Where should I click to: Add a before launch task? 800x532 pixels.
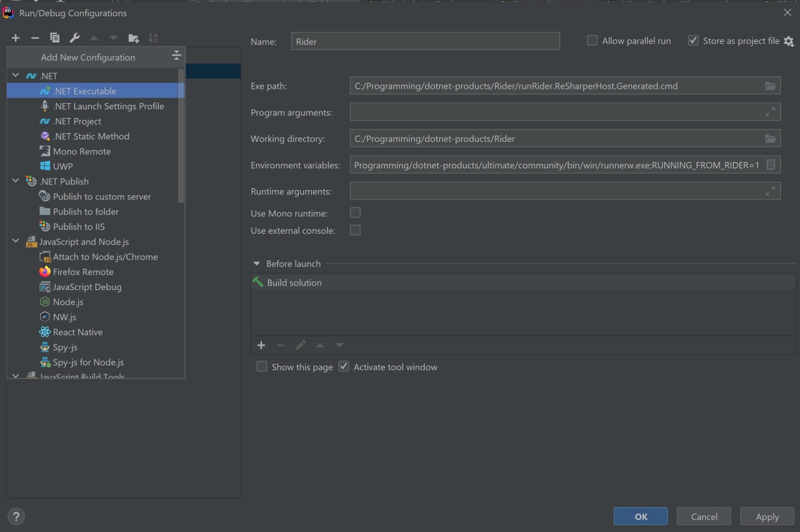(x=261, y=345)
